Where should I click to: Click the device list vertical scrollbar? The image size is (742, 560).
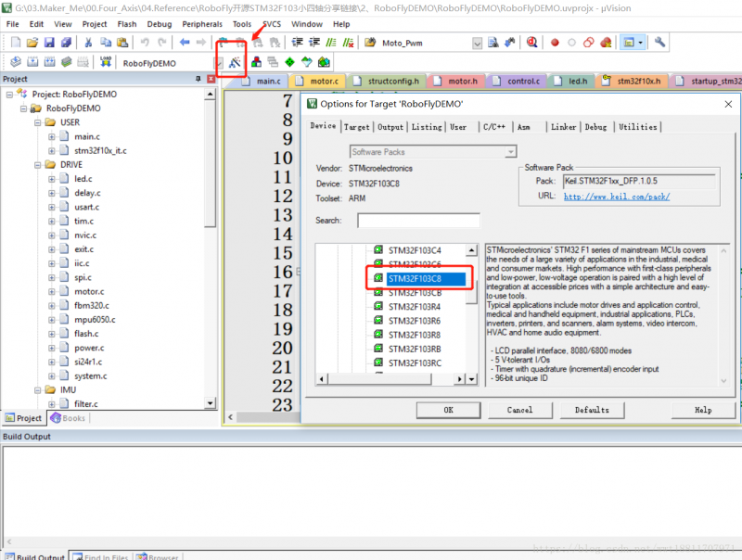471,315
